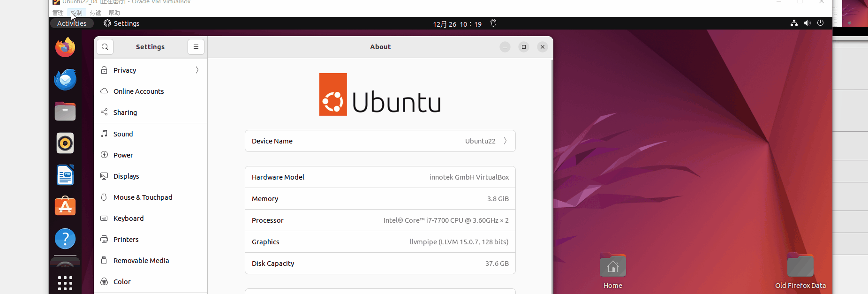This screenshot has width=868, height=294.
Task: Launch Rhythmbox music player from dock
Action: click(x=65, y=143)
